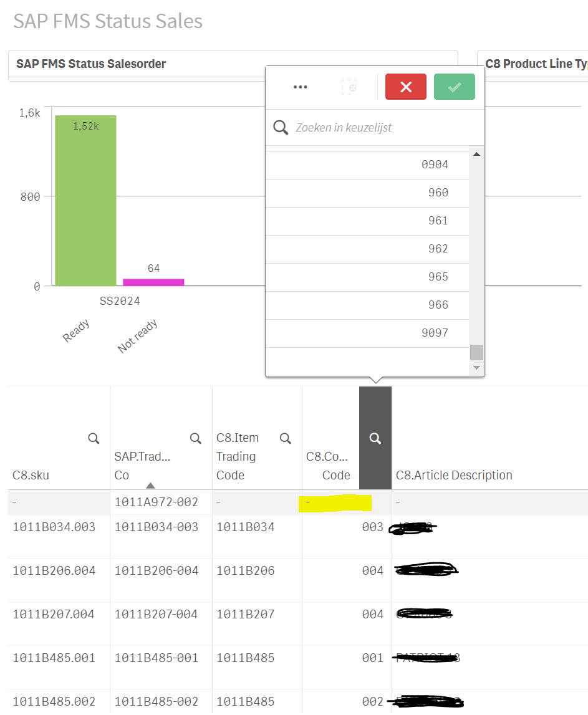This screenshot has height=715, width=588.
Task: Select value 960 in the list
Action: click(x=368, y=193)
